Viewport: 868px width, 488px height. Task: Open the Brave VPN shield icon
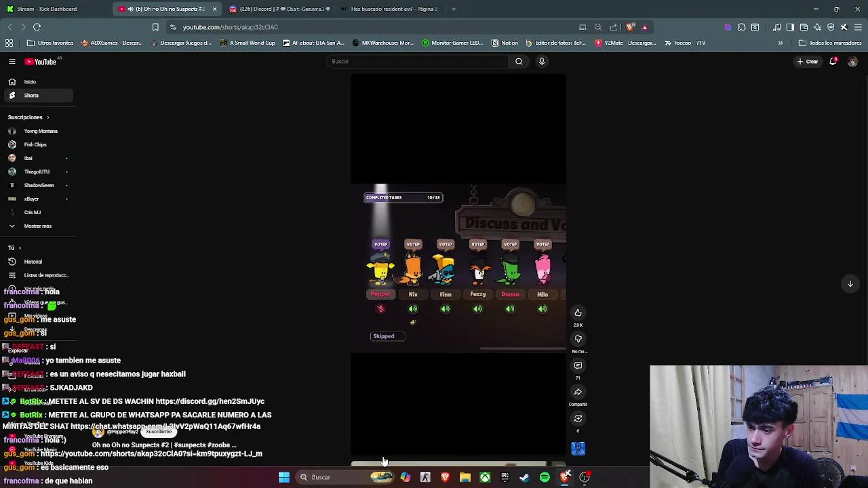[x=831, y=27]
